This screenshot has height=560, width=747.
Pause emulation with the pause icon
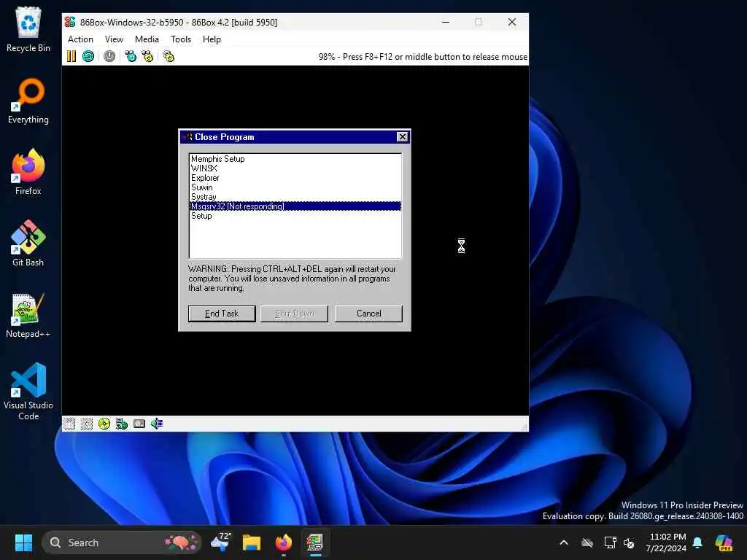click(71, 56)
